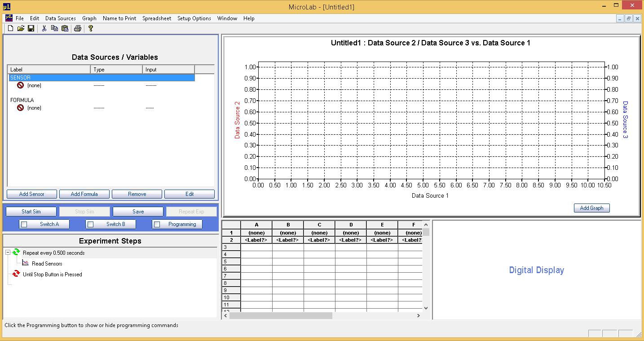The image size is (644, 341).
Task: Toggle the Switch A checkbox
Action: click(x=24, y=224)
